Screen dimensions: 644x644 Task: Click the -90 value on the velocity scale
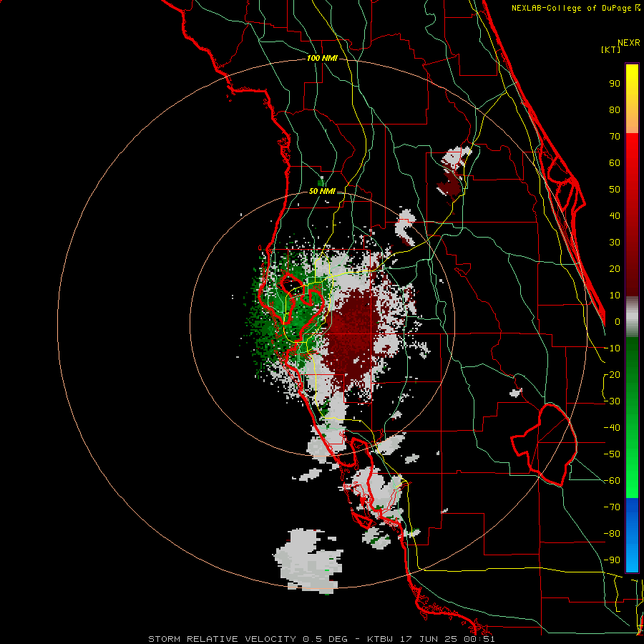point(612,560)
